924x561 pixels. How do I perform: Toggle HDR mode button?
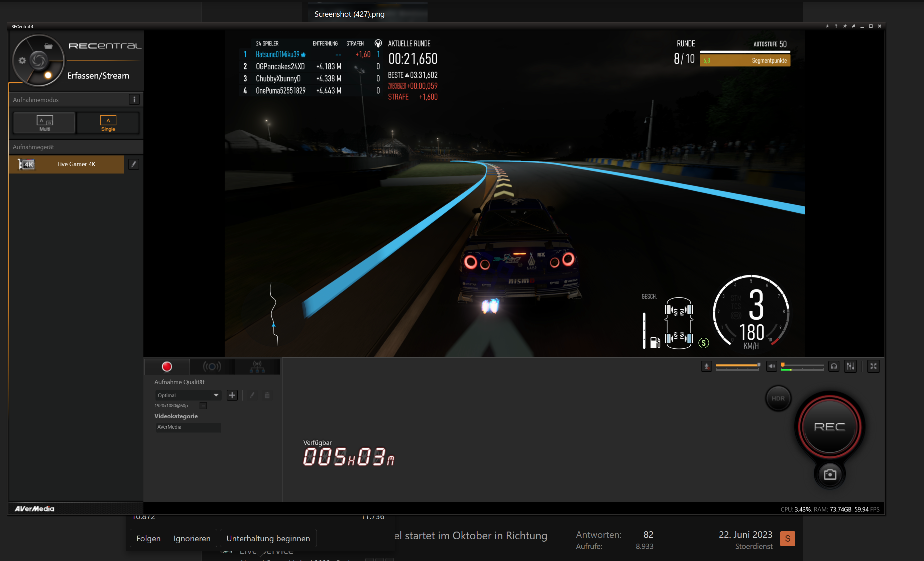click(778, 398)
